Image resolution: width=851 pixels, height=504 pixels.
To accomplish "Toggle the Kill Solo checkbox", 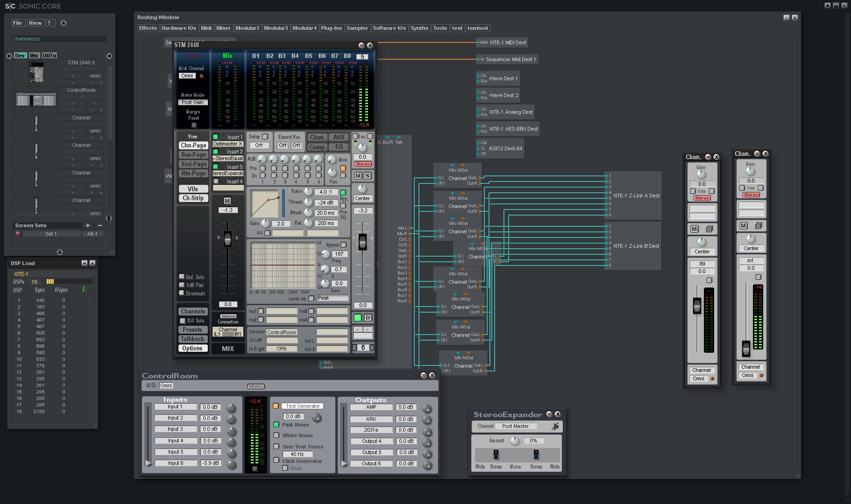I will pyautogui.click(x=183, y=321).
